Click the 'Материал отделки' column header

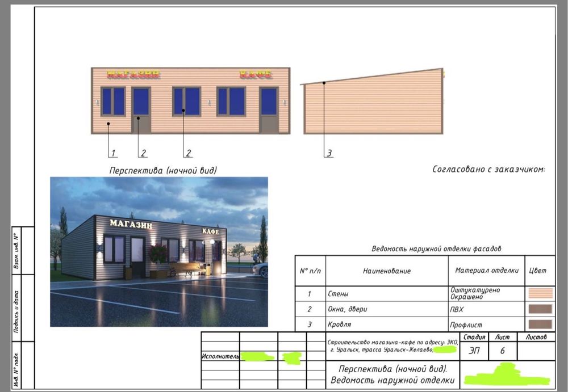[x=487, y=271]
